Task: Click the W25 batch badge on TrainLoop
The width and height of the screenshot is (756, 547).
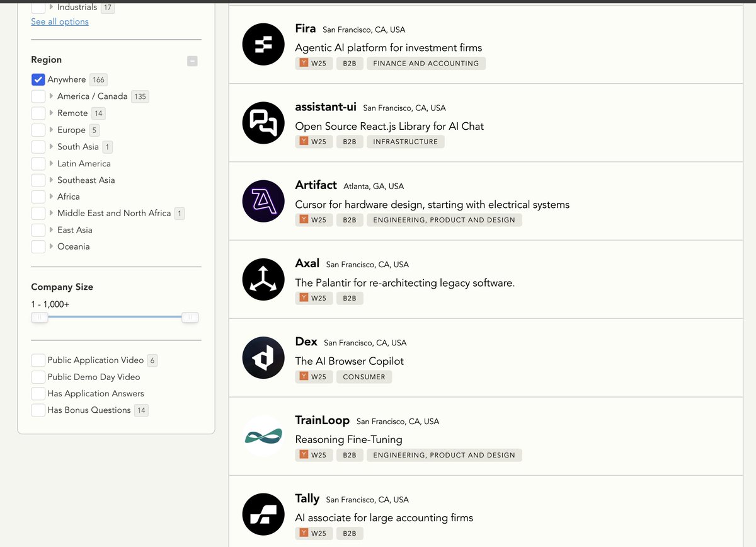Action: click(313, 455)
